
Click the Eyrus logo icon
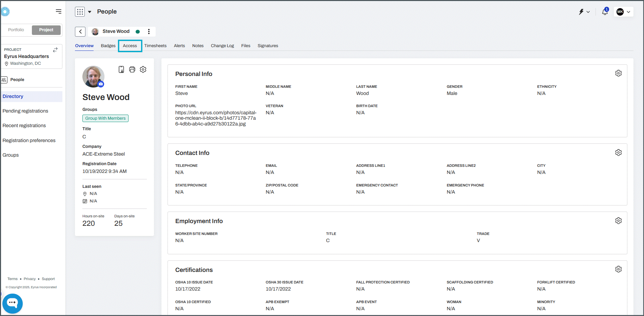click(5, 12)
